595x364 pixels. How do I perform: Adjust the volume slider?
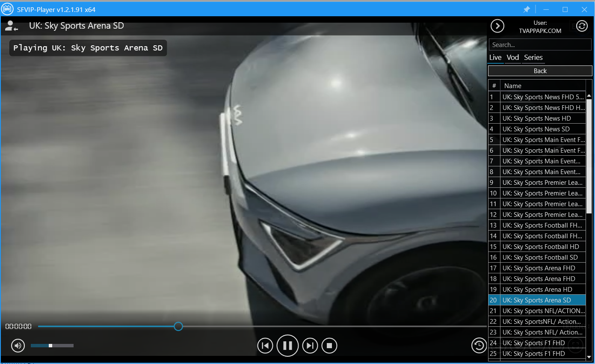52,345
